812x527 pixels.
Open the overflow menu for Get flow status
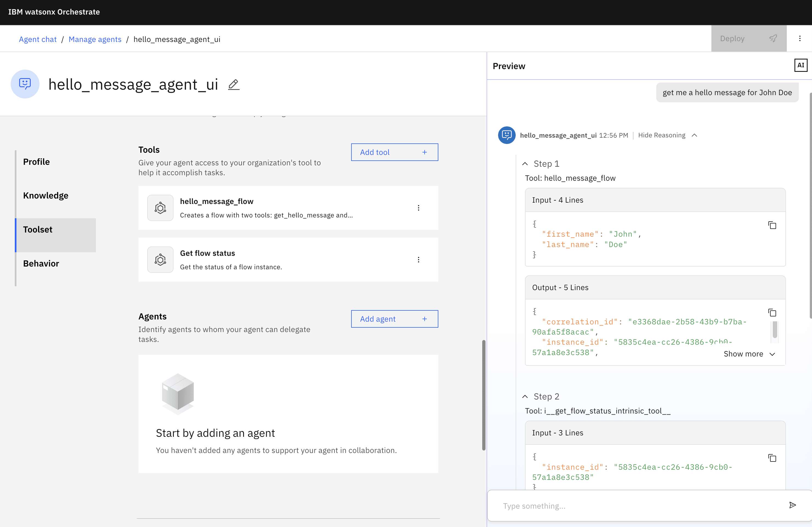pyautogui.click(x=419, y=260)
